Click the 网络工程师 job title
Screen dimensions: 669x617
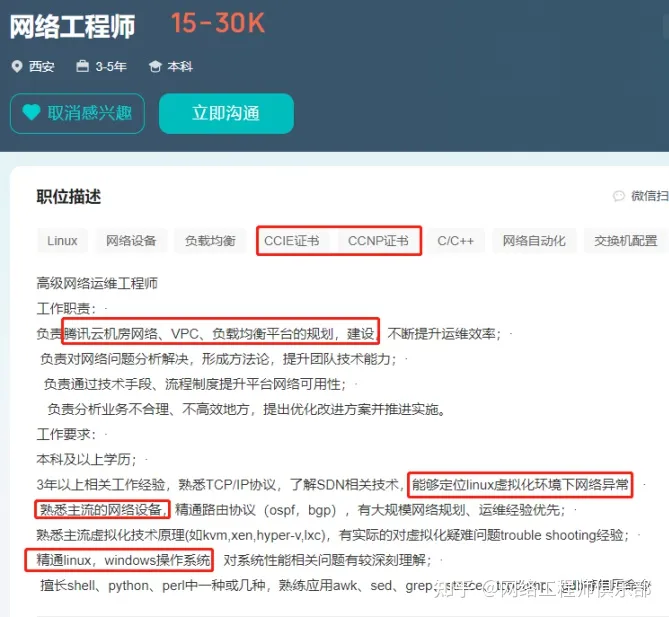(x=73, y=26)
